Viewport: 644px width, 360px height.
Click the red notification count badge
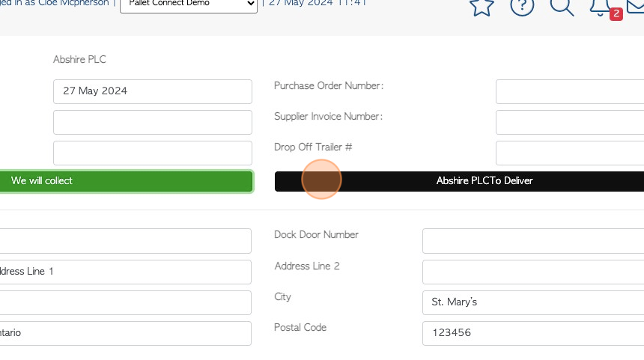616,13
